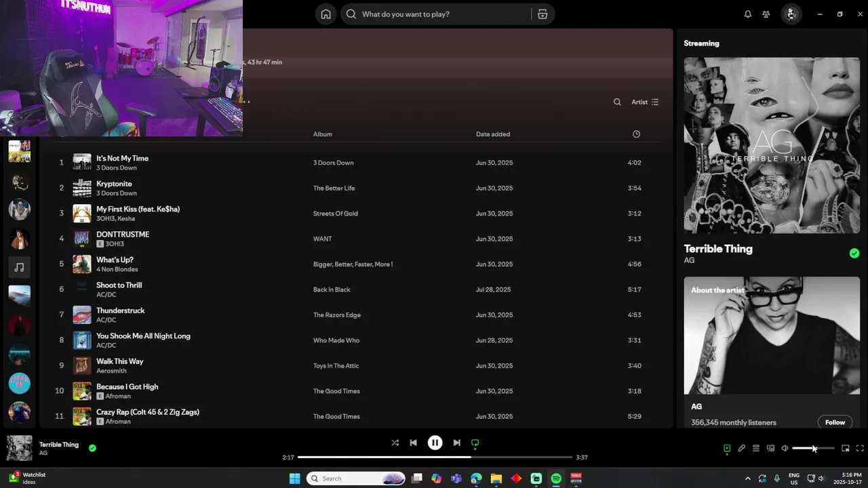Image resolution: width=868 pixels, height=488 pixels.
Task: Pause the current song
Action: point(435,443)
